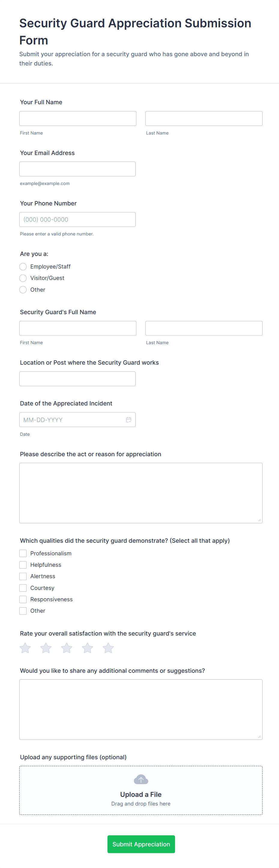Enable the Alertness quality checkbox
279x868 pixels.
(23, 576)
